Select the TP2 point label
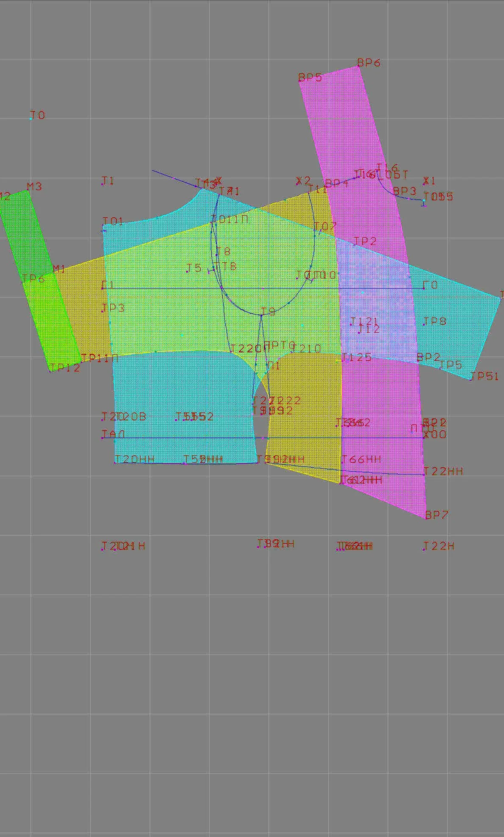Image resolution: width=504 pixels, height=837 pixels. (x=365, y=241)
